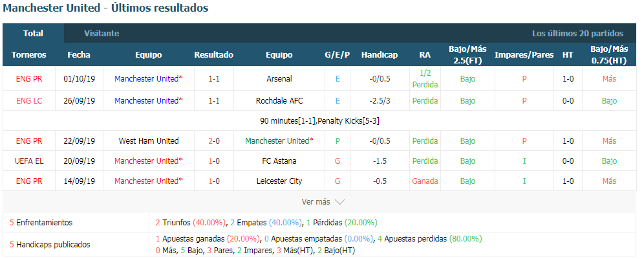644x259 pixels.
Task: Open the 2-0 result of West Ham match
Action: coord(214,141)
